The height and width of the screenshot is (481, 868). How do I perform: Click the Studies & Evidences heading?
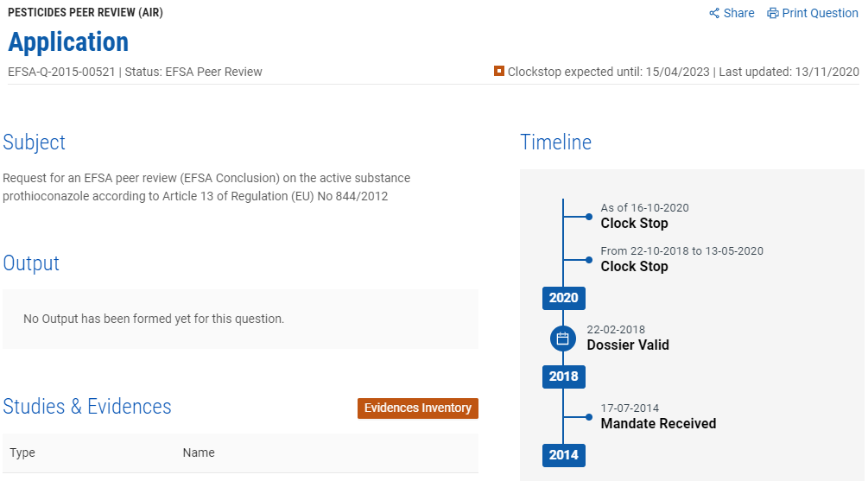[87, 406]
